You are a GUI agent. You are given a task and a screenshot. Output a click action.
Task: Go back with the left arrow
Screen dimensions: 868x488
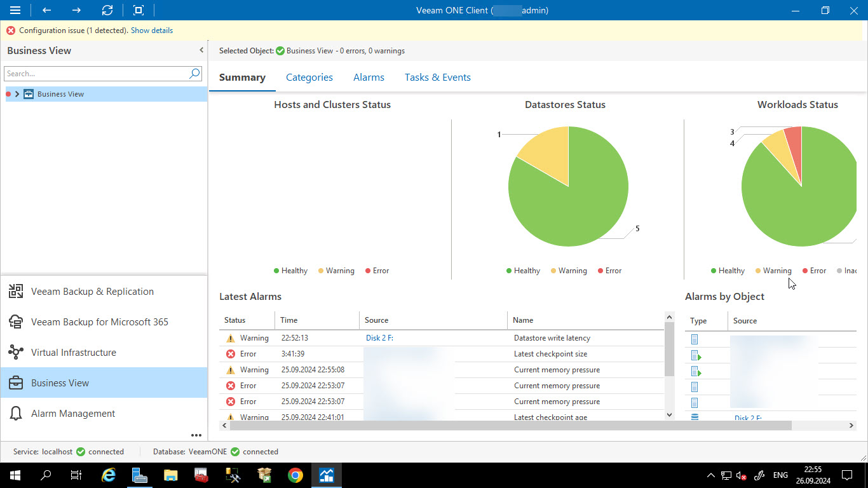click(x=46, y=10)
